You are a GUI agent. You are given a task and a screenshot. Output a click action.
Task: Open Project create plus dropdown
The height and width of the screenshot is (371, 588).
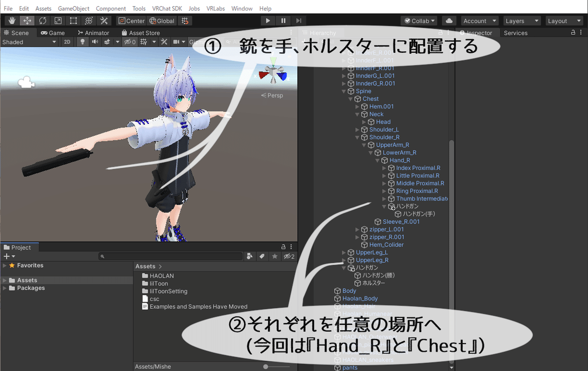tap(9, 256)
